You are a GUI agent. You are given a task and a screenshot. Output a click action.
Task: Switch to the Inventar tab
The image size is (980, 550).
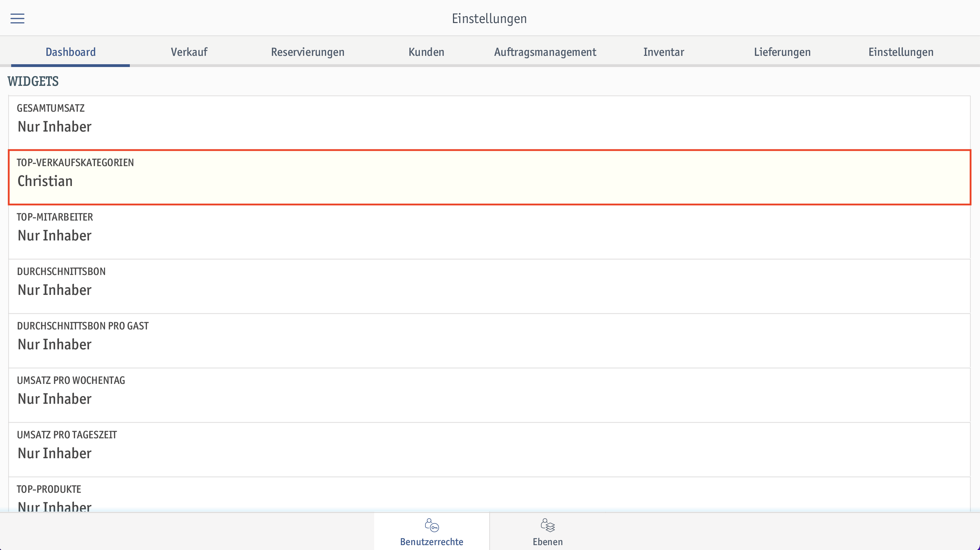664,52
